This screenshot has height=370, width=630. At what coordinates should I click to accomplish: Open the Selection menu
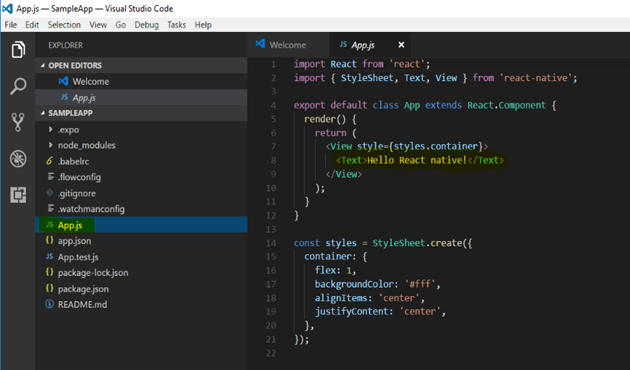click(x=64, y=25)
